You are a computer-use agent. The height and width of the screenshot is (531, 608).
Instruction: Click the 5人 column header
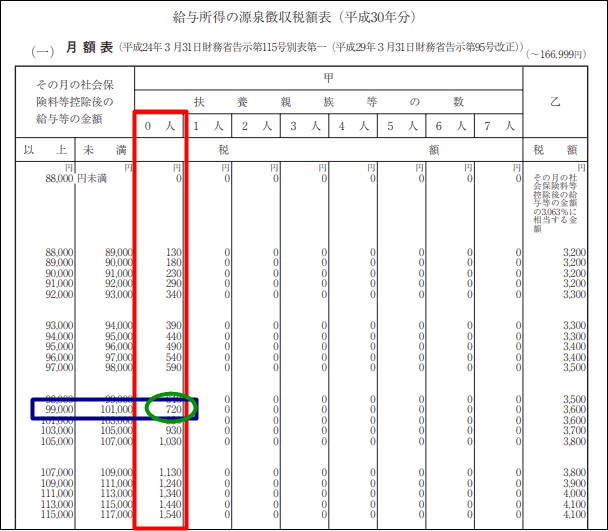(402, 126)
